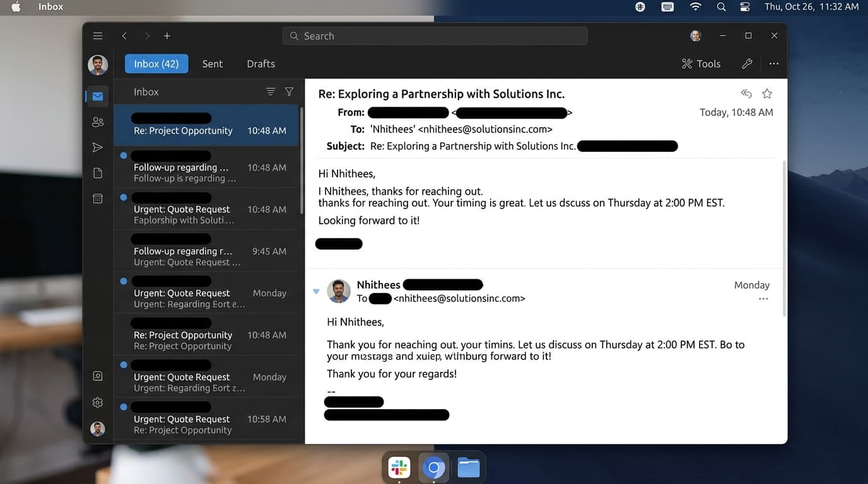
Task: Switch to the Drafts tab
Action: 261,64
